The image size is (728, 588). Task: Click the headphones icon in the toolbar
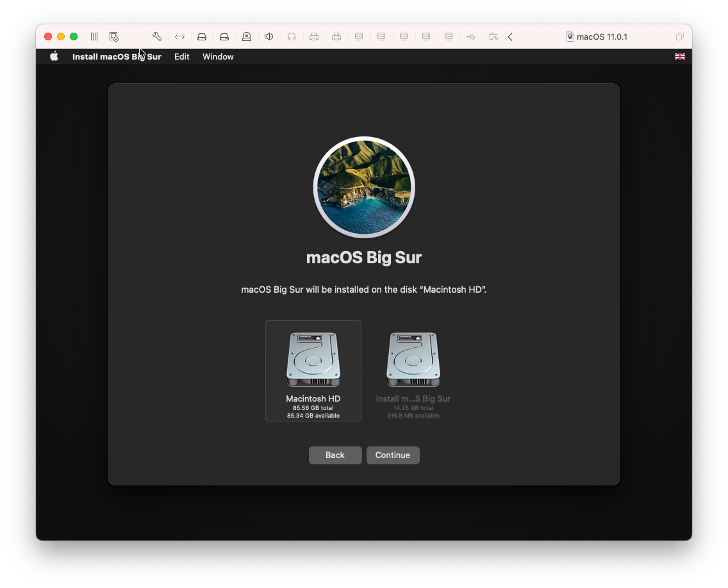(x=292, y=37)
